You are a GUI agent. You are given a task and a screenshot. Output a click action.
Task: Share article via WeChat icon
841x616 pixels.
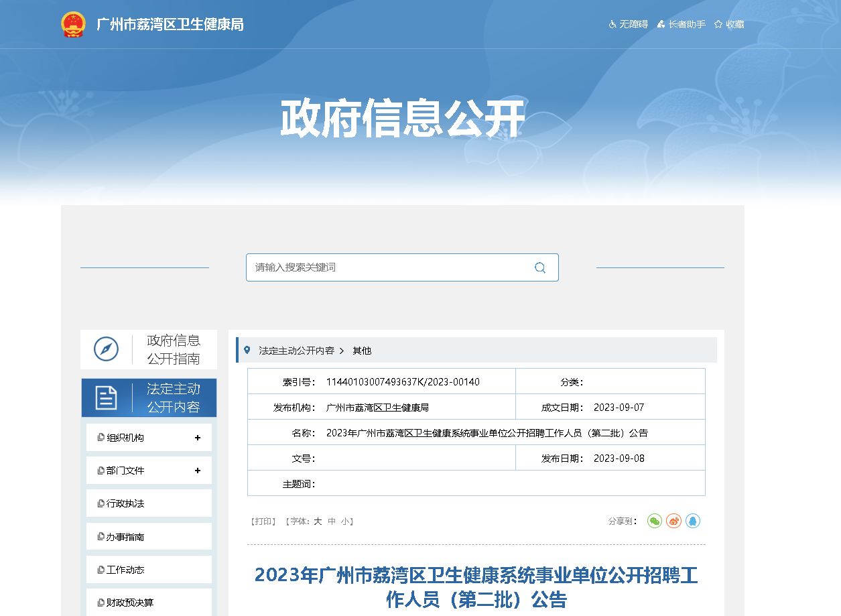pos(654,521)
